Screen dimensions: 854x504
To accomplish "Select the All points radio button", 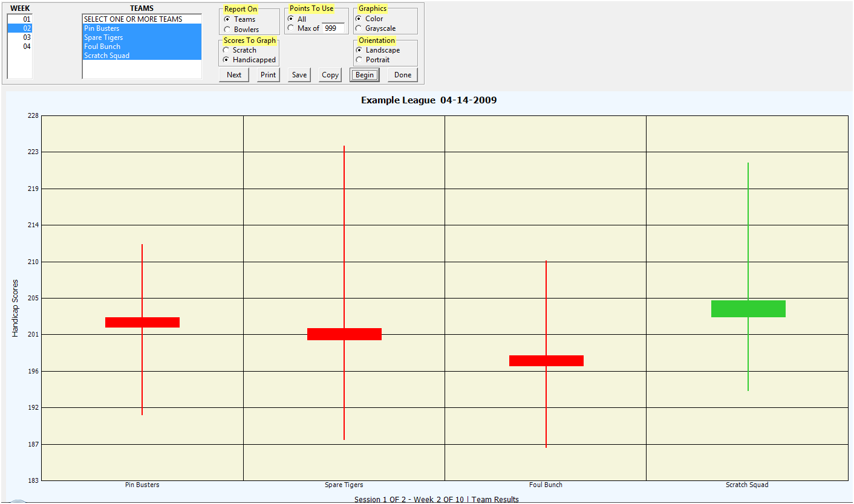I will point(291,19).
